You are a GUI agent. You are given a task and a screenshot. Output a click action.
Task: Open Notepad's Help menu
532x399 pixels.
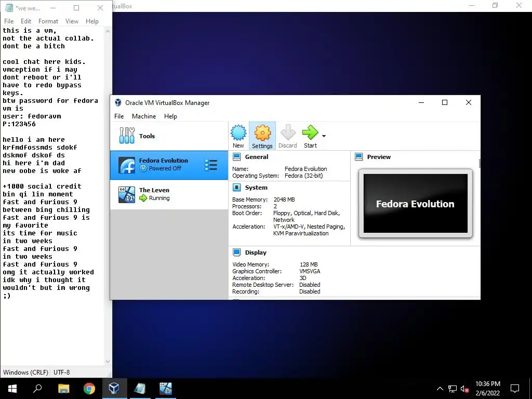coord(92,21)
